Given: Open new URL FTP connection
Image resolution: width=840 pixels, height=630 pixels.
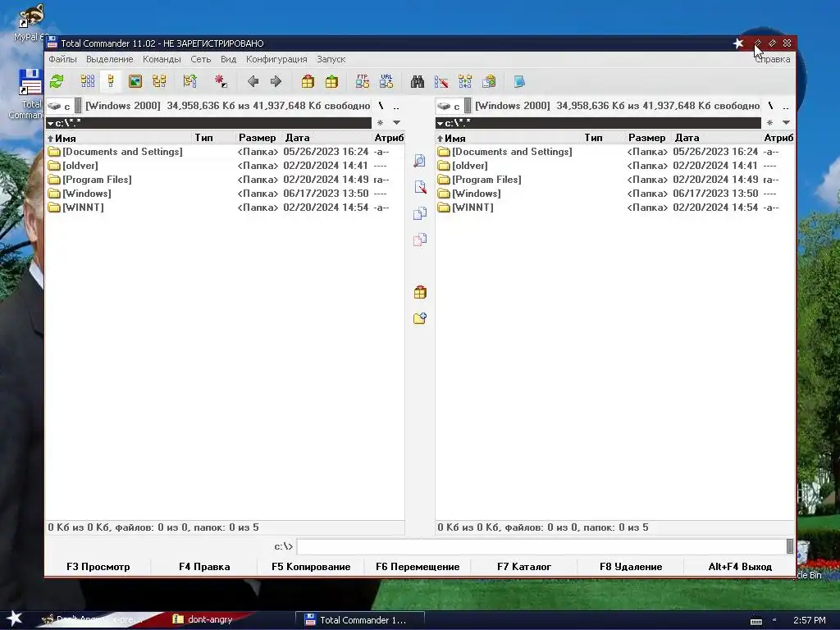Looking at the screenshot, I should click(x=386, y=81).
